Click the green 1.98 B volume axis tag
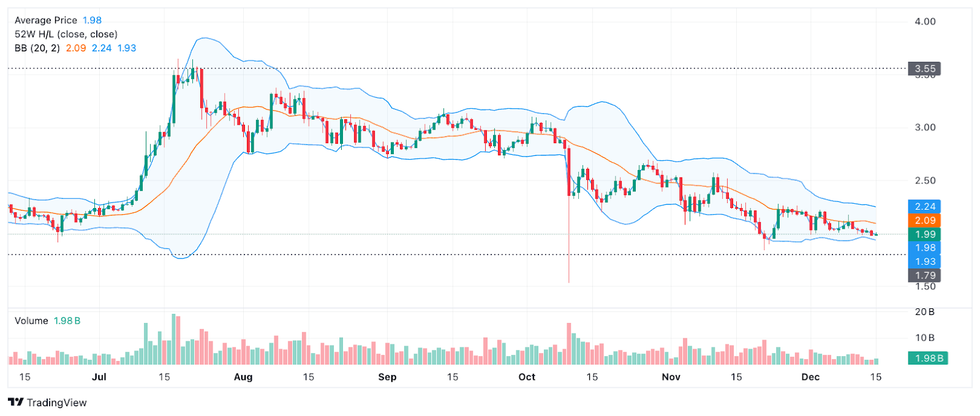This screenshot has height=416, width=980. click(929, 358)
